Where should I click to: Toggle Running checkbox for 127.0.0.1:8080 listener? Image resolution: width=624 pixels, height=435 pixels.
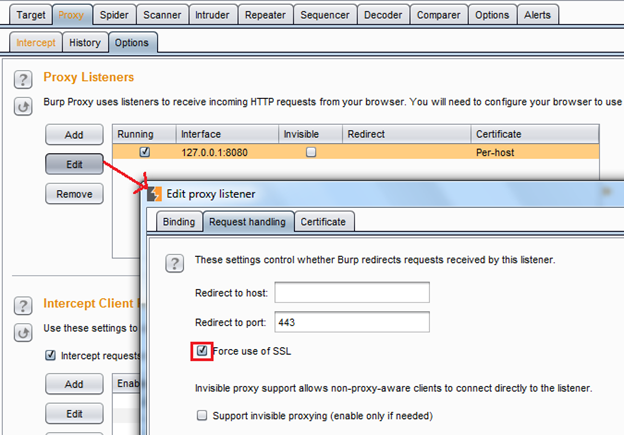click(146, 152)
